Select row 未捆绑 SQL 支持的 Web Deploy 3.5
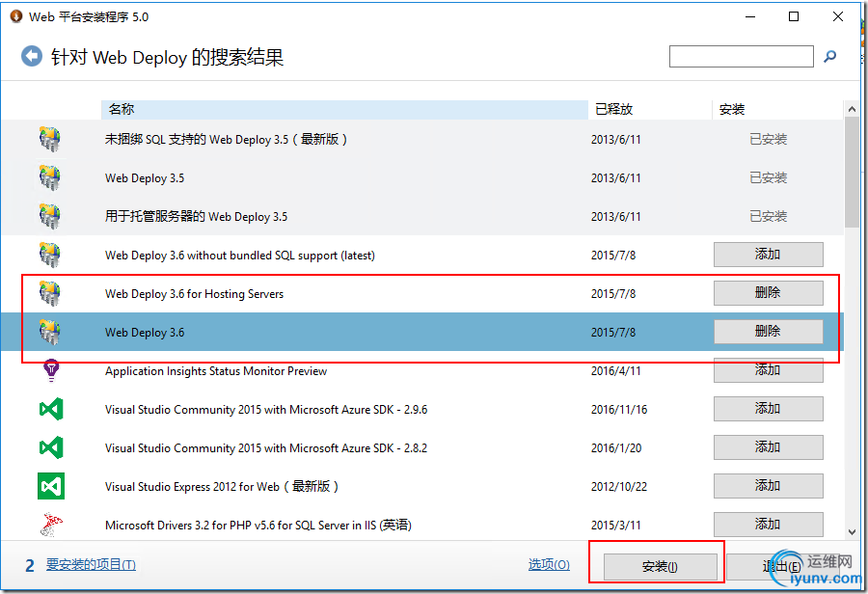868x594 pixels. click(x=422, y=139)
